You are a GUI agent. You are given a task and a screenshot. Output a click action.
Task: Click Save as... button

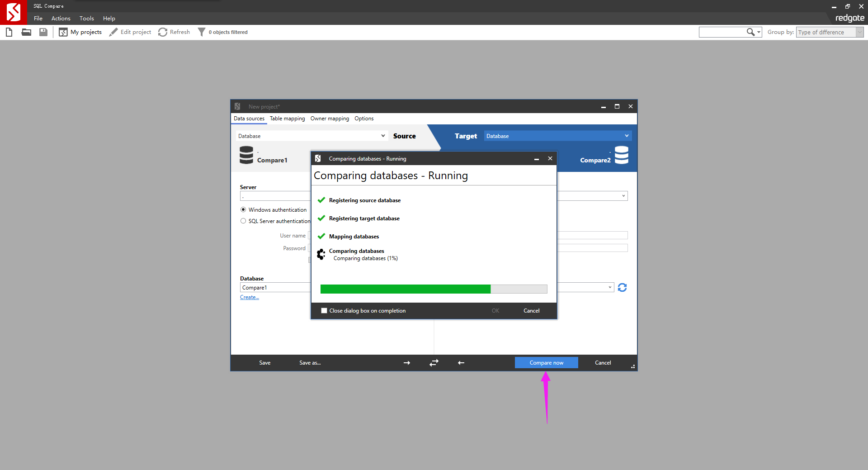click(310, 363)
